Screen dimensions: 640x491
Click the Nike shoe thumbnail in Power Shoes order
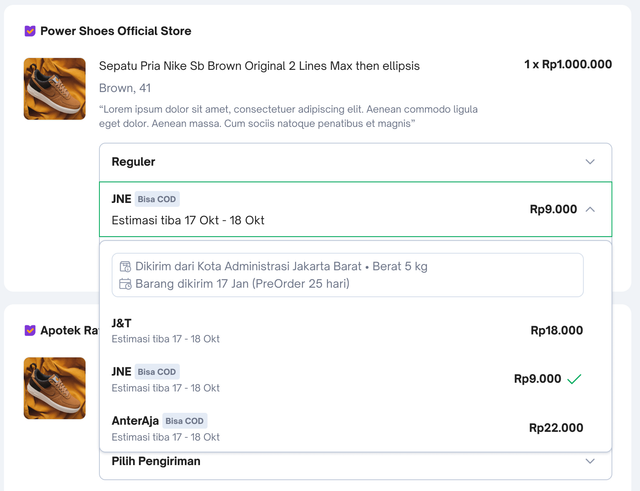55,89
